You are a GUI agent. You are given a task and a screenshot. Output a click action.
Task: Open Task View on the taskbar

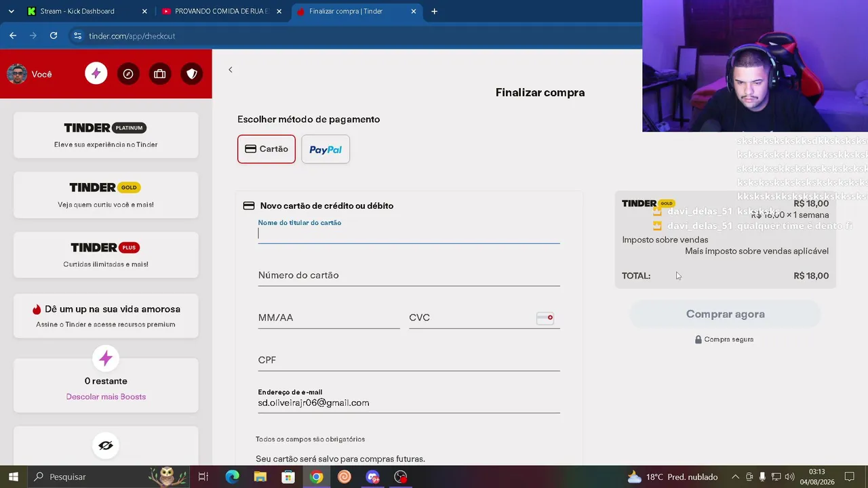point(203,477)
